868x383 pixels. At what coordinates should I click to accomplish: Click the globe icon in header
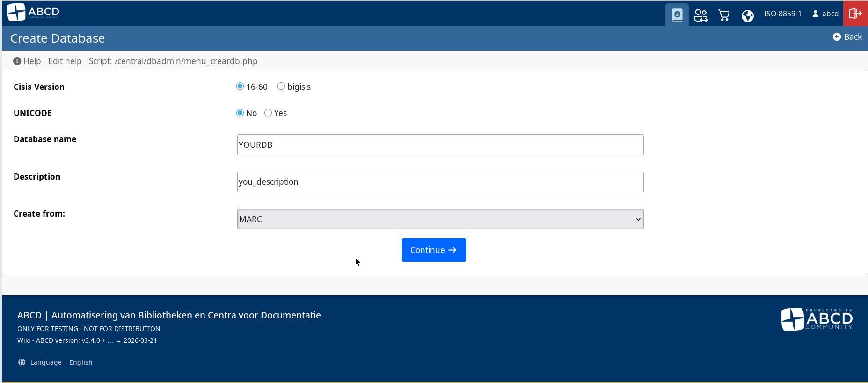[x=747, y=15]
